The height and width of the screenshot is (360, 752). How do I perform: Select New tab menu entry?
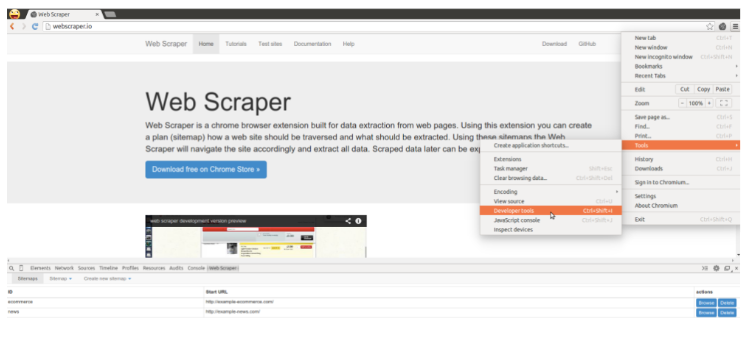(x=681, y=38)
